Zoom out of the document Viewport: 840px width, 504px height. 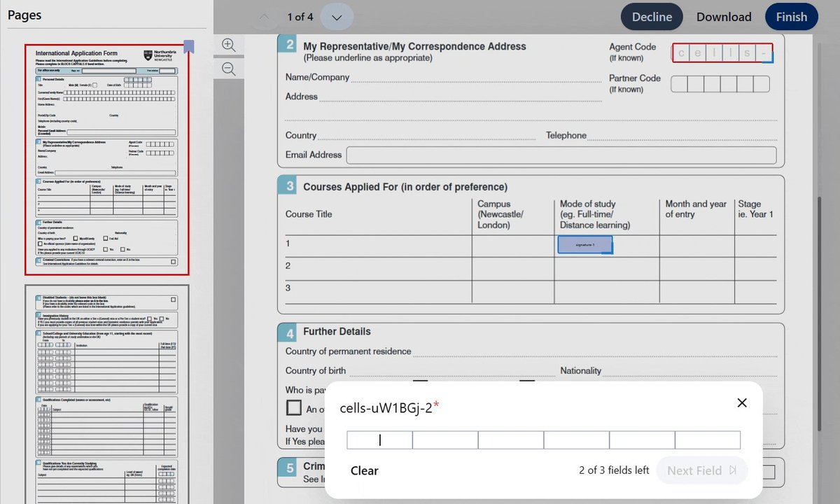point(228,68)
